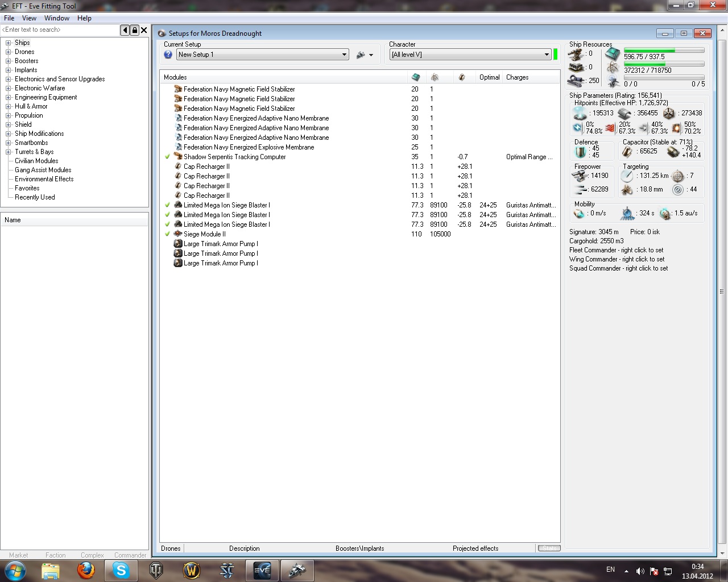Screen dimensions: 728x582
Task: Open the Windows Start menu
Action: (15, 570)
